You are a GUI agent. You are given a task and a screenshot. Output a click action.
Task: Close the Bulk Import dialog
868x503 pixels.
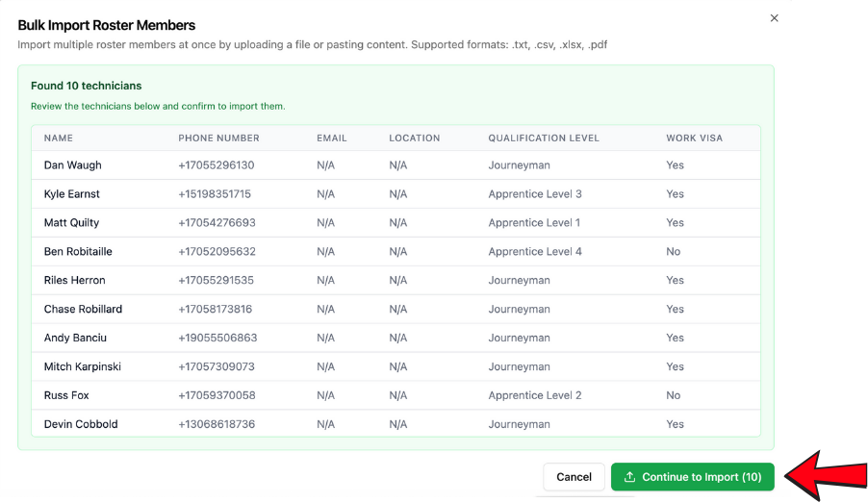coord(774,18)
